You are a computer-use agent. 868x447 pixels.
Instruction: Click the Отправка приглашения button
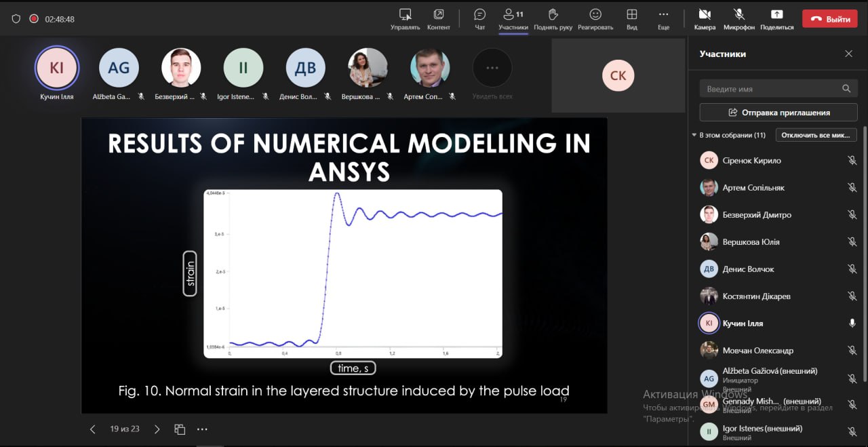point(778,113)
